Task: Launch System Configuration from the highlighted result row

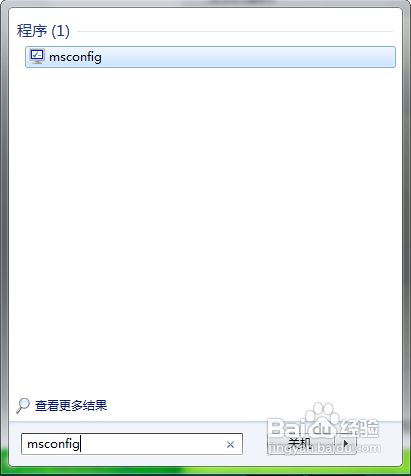Action: (x=210, y=57)
